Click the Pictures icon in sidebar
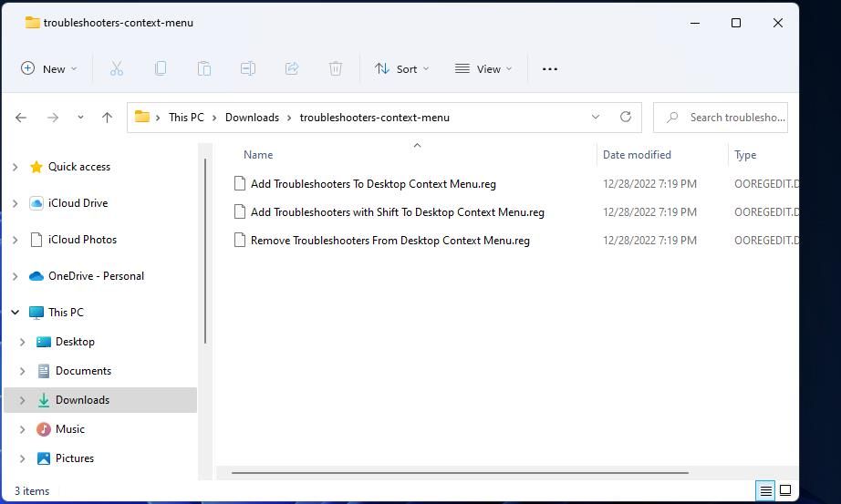Image resolution: width=841 pixels, height=504 pixels. 44,458
